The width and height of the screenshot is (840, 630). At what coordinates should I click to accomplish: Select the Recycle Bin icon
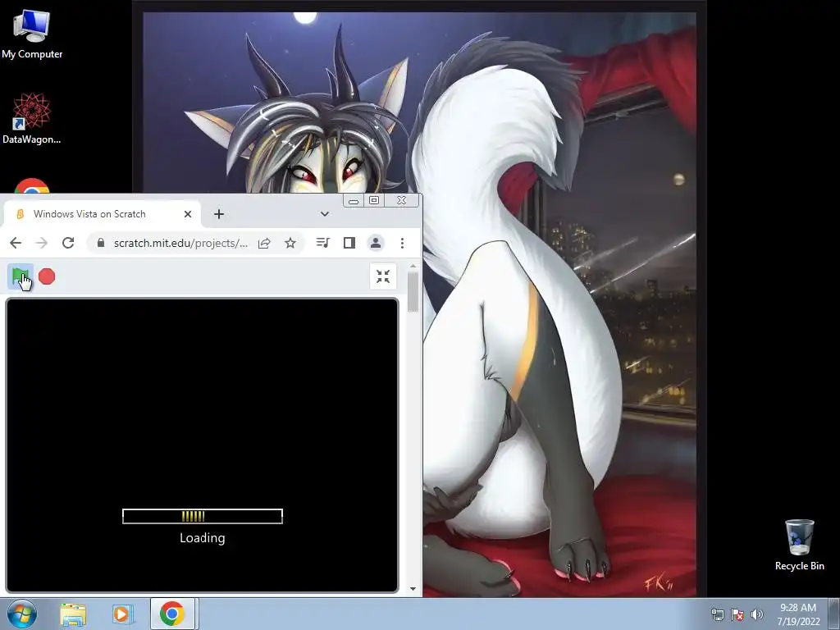(x=799, y=545)
